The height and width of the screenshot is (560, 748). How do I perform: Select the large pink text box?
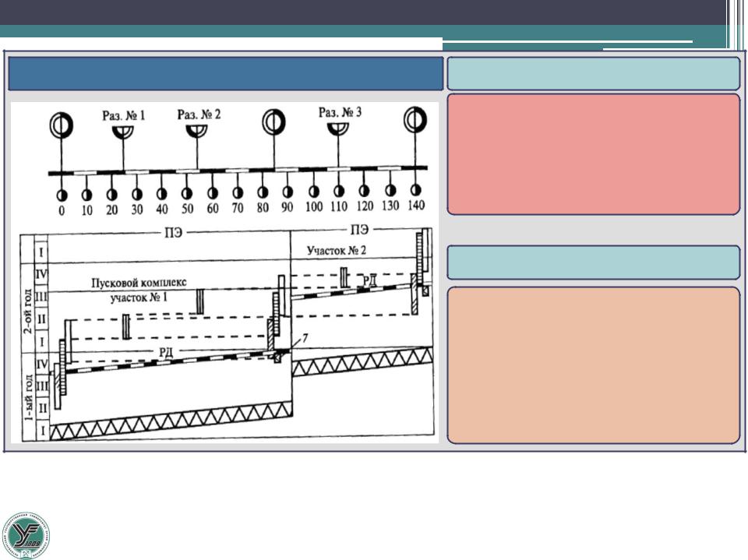(594, 154)
